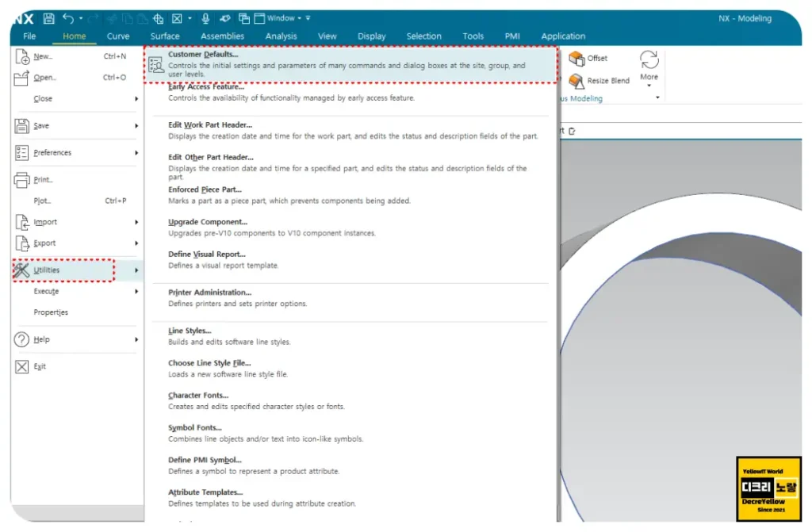Click the Help question mark icon
The height and width of the screenshot is (532, 812).
pyautogui.click(x=21, y=340)
